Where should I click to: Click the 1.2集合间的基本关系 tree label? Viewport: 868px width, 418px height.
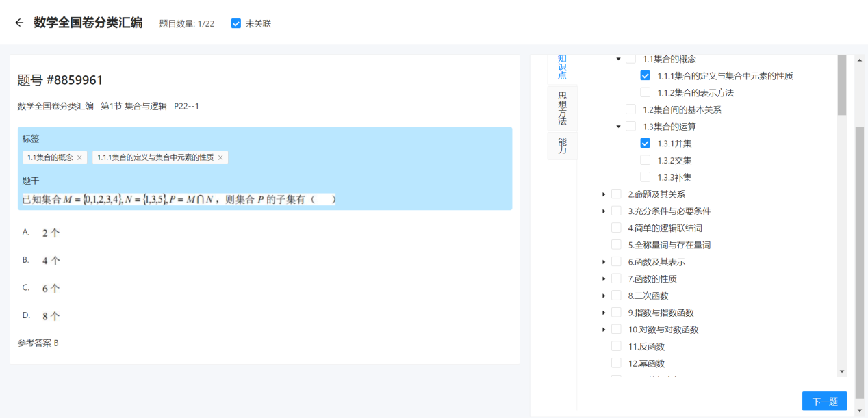682,109
